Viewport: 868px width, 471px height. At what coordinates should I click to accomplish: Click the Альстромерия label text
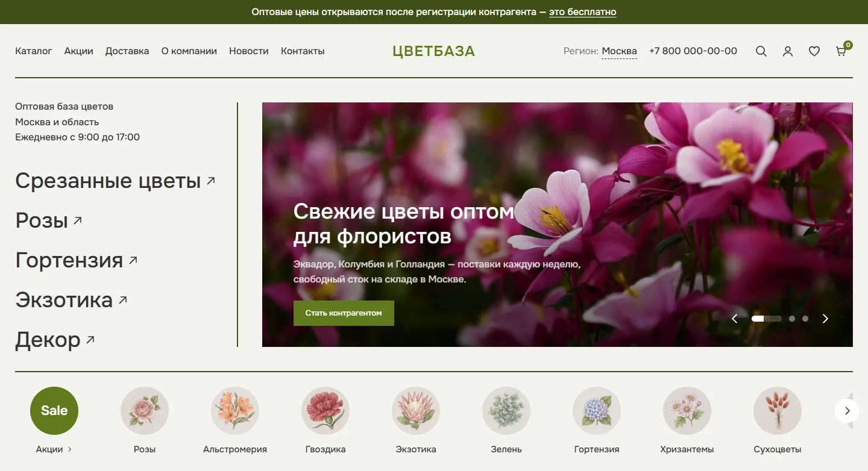(235, 449)
